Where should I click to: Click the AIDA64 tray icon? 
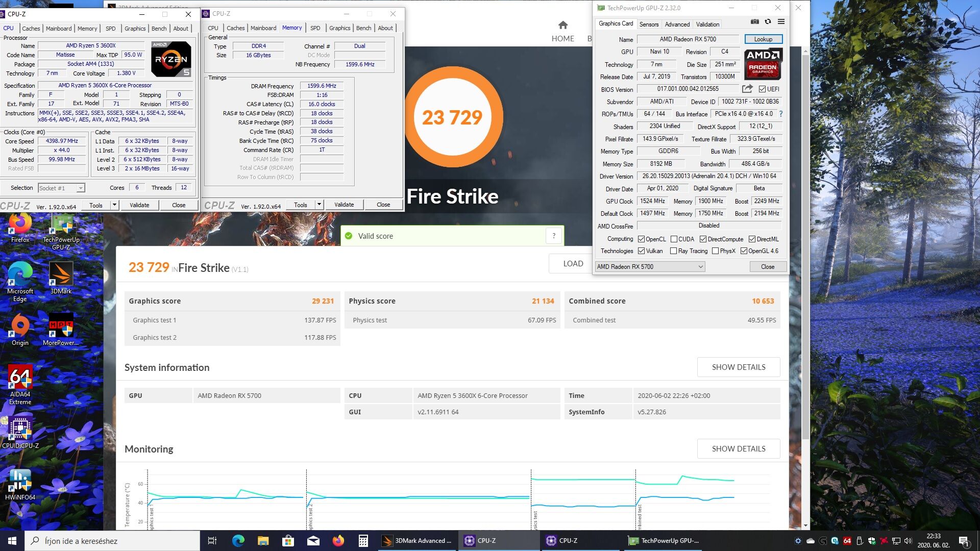tap(847, 541)
